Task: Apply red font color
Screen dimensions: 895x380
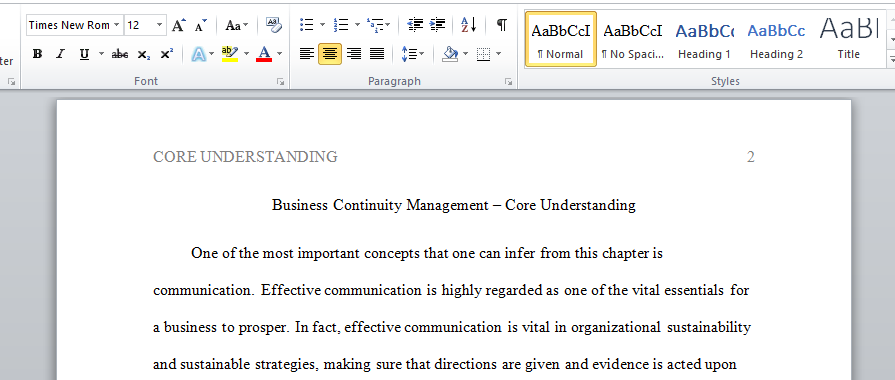Action: [264, 54]
